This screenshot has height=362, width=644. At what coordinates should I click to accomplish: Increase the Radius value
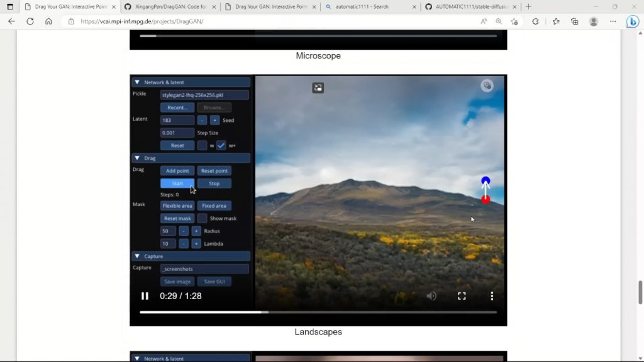(x=196, y=231)
